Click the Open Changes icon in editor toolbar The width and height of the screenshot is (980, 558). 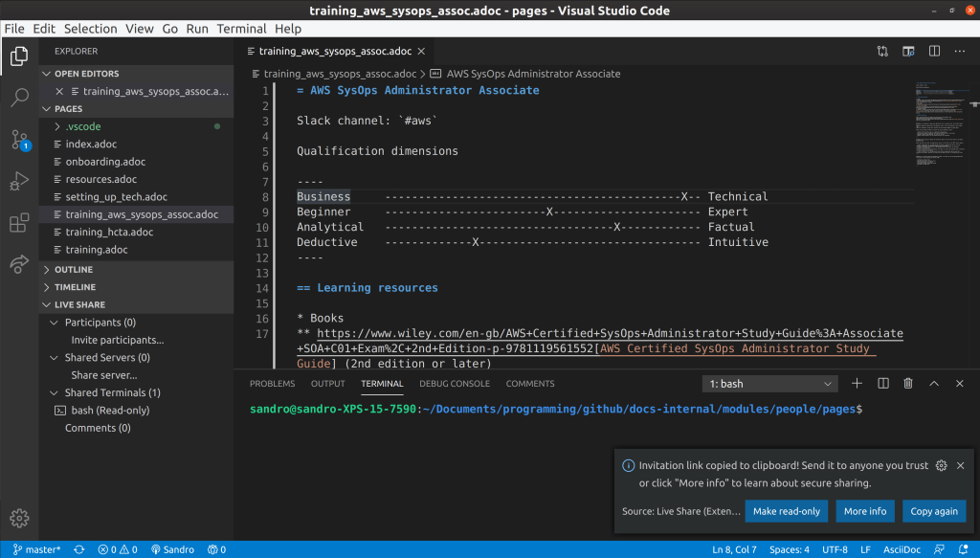[881, 52]
